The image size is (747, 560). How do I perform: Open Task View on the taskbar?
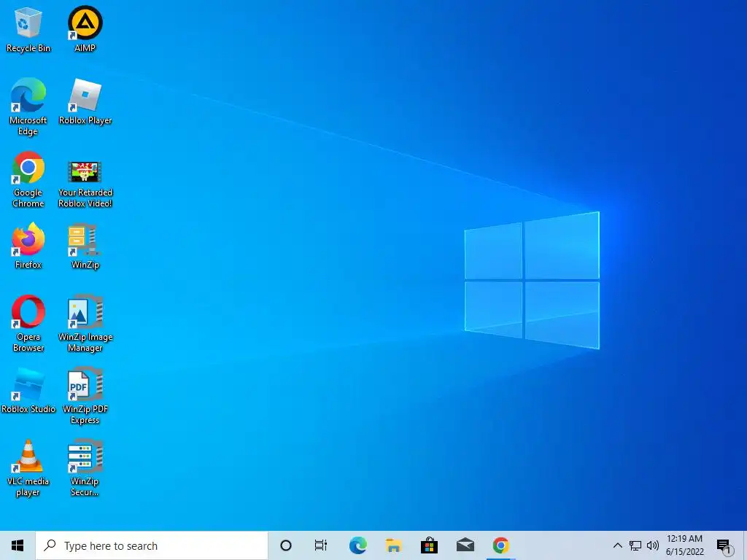[x=321, y=545]
